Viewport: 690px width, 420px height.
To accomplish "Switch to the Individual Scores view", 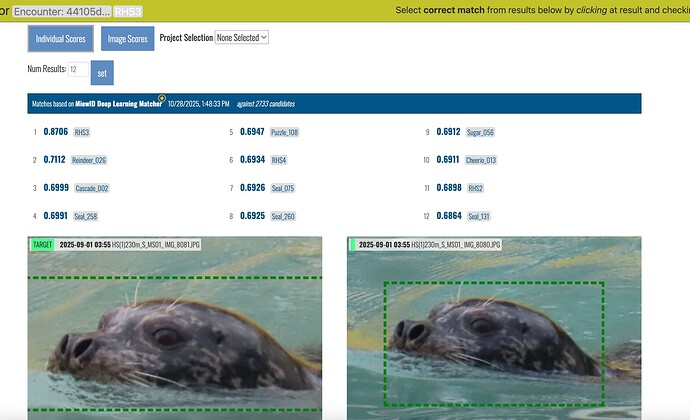I will pyautogui.click(x=60, y=39).
